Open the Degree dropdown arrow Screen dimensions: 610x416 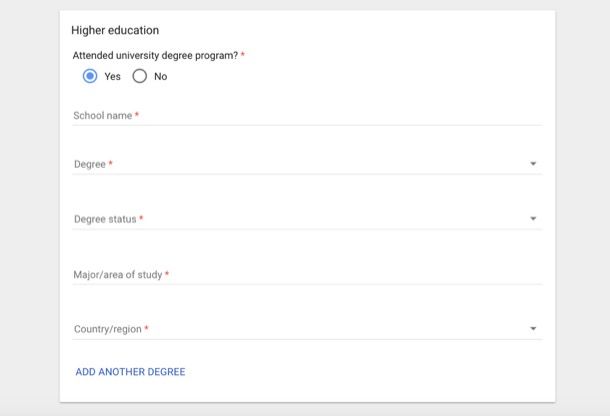point(533,164)
